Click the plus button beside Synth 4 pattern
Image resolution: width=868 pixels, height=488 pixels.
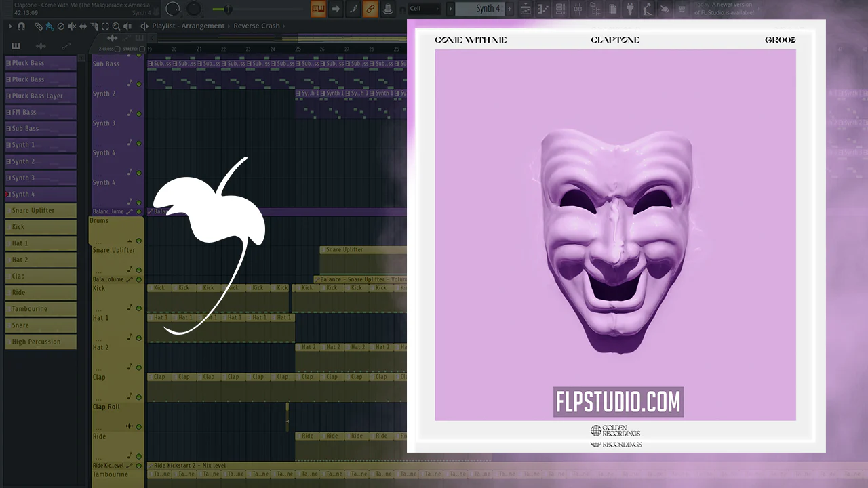[511, 9]
